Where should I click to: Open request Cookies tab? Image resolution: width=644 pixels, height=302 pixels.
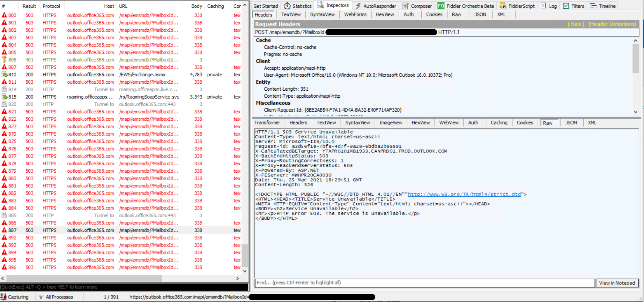pyautogui.click(x=434, y=15)
